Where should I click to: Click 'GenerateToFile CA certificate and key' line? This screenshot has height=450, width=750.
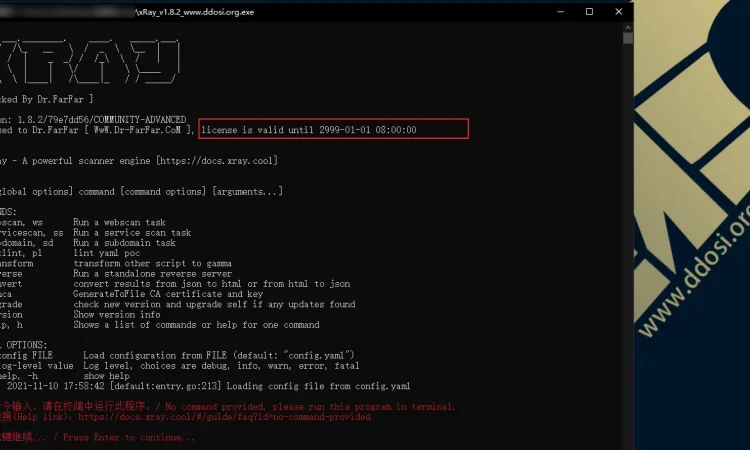(168, 294)
